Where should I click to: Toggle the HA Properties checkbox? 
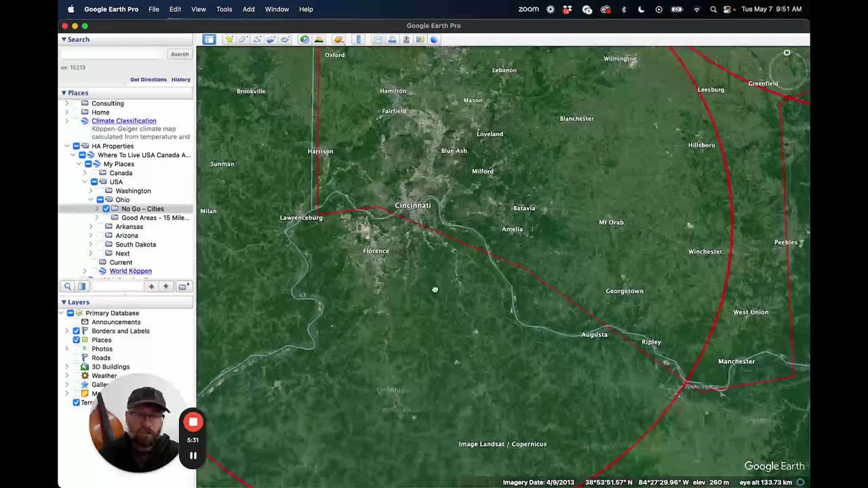(76, 146)
